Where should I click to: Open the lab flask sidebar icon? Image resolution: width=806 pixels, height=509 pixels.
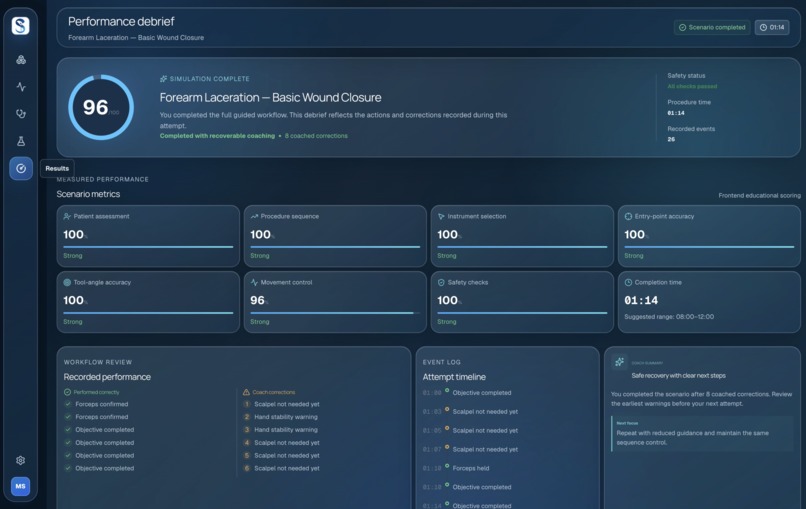coord(21,141)
